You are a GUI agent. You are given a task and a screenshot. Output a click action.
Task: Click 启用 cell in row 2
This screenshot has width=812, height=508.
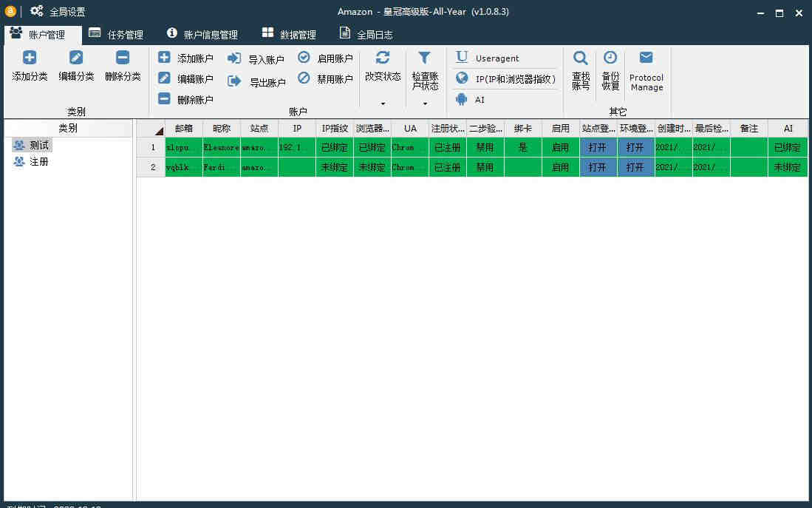point(560,167)
